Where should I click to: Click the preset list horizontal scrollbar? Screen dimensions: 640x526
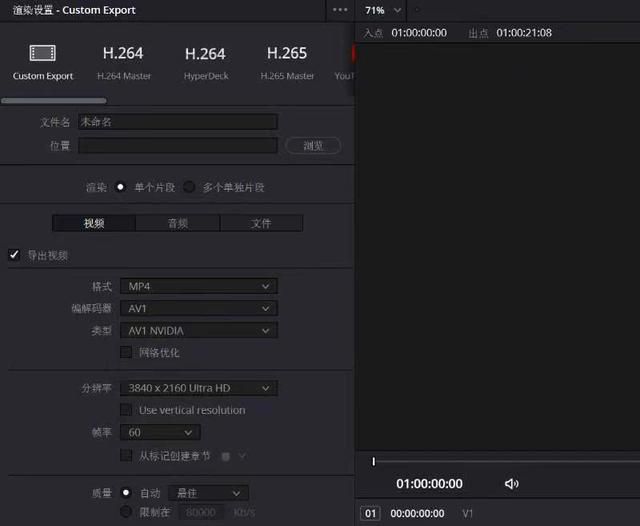click(54, 100)
